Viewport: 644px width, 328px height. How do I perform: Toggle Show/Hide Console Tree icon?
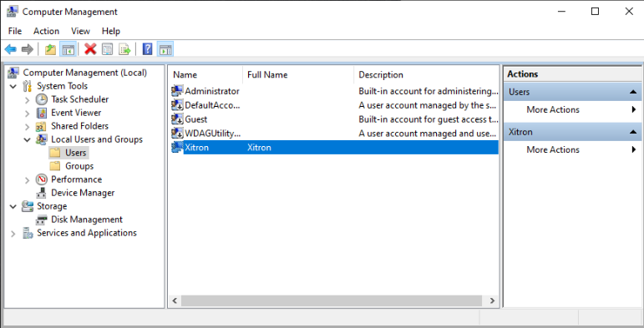coord(68,49)
